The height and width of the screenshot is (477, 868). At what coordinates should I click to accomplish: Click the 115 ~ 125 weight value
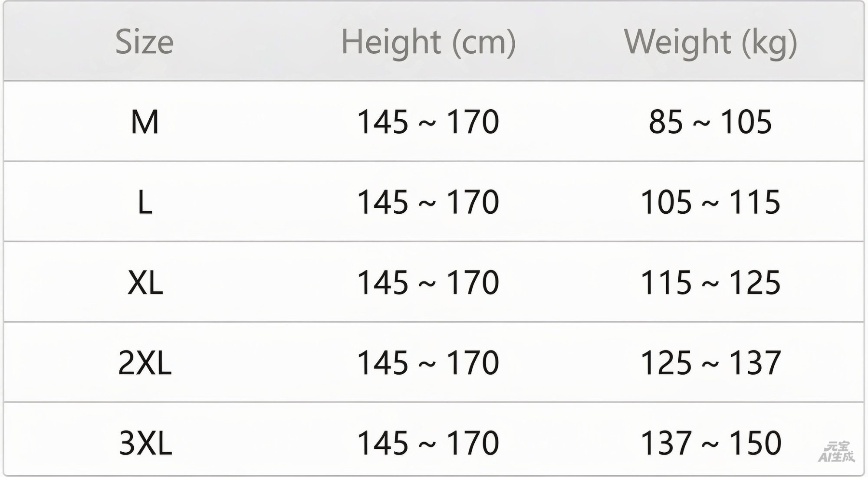(710, 283)
